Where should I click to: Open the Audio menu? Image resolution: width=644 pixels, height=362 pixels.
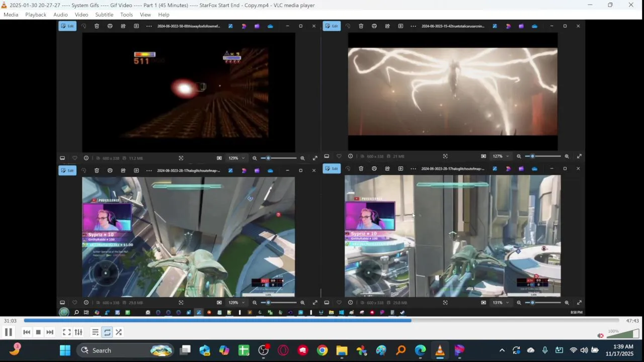coord(60,15)
